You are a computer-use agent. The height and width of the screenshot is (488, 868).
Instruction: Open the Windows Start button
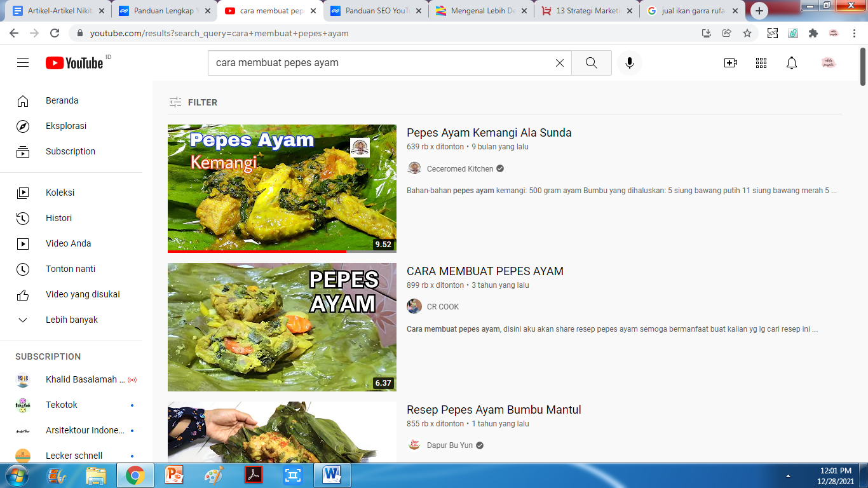(x=17, y=475)
